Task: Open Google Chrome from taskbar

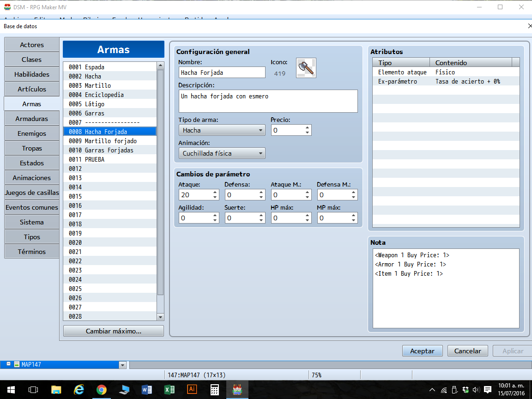Action: [x=101, y=389]
